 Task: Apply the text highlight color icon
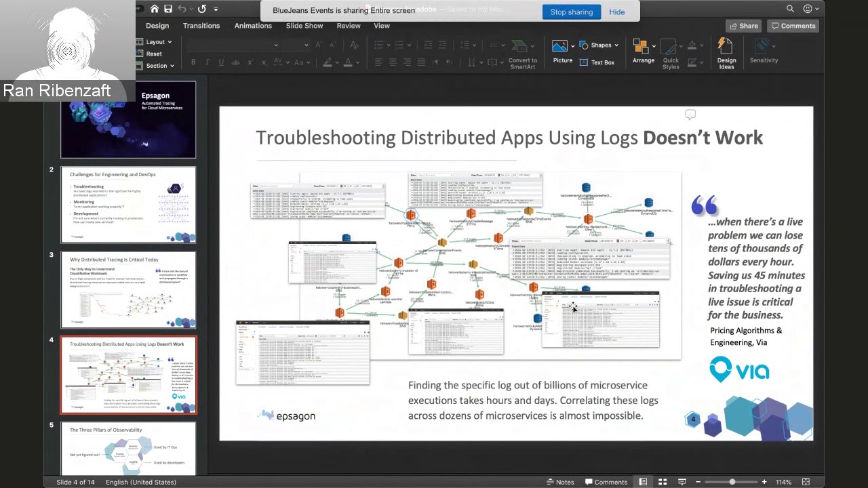click(328, 62)
